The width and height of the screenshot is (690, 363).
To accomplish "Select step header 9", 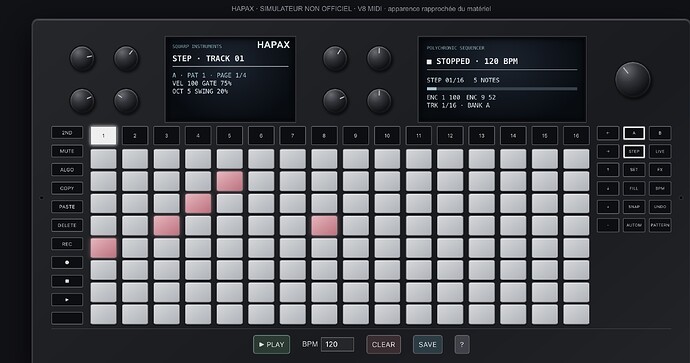I will pyautogui.click(x=356, y=136).
